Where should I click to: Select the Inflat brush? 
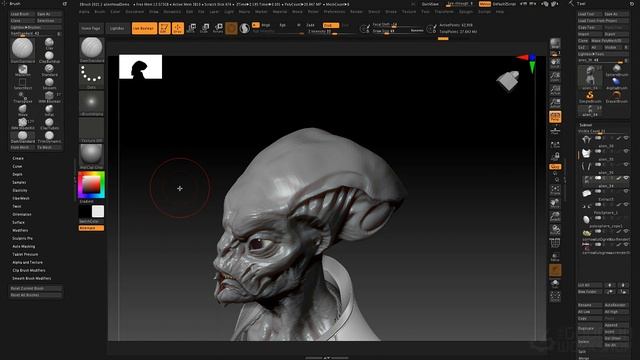coord(49,110)
